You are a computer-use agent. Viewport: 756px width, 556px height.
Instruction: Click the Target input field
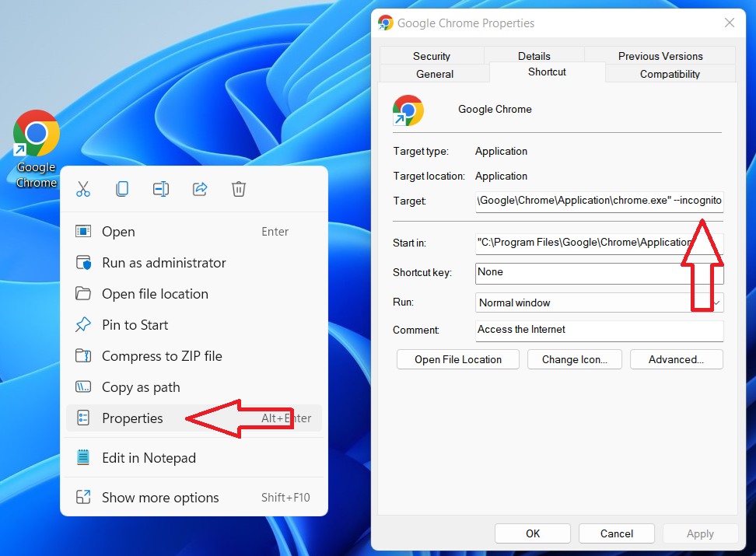coord(600,201)
